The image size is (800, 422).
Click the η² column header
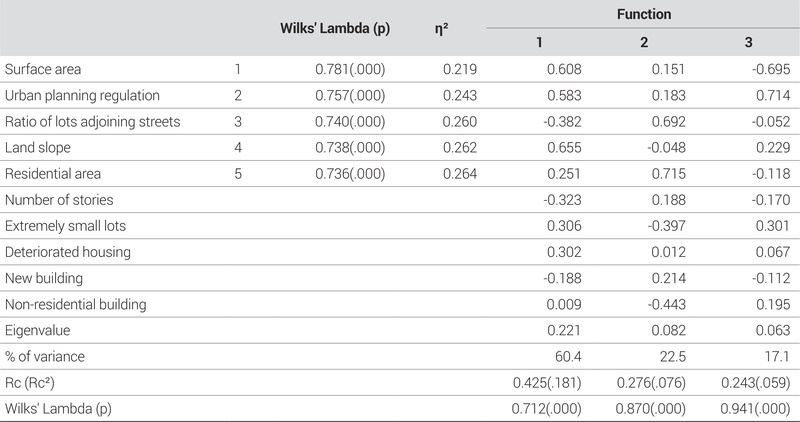tap(441, 29)
